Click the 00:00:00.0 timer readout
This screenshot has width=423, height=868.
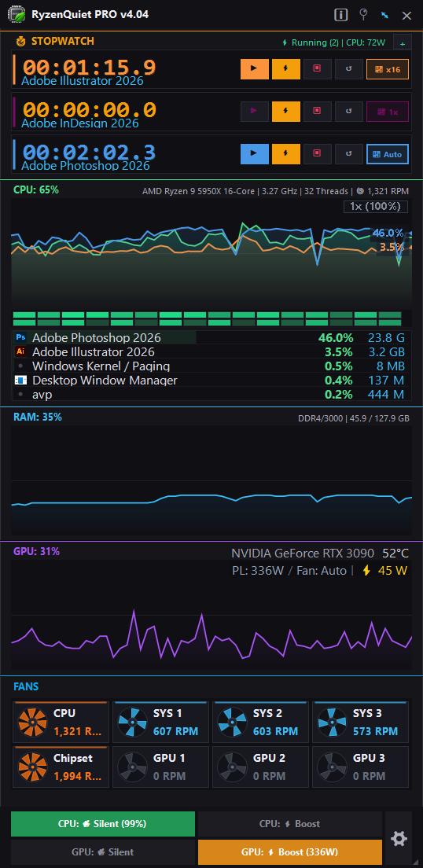coord(89,108)
